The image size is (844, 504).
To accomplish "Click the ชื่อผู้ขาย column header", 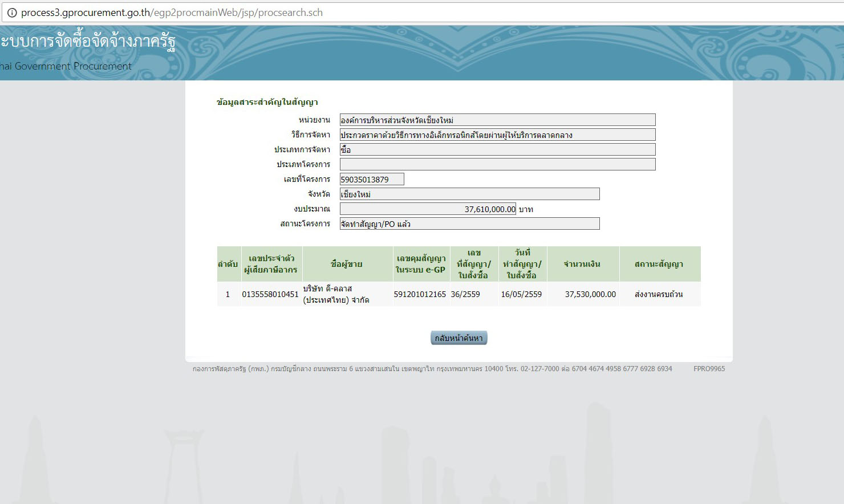I will [347, 264].
